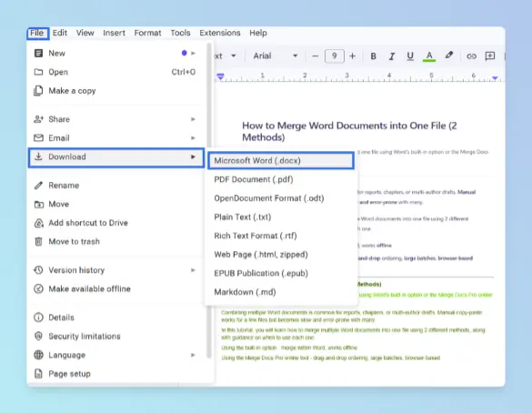Viewport: 532px width, 413px height.
Task: Toggle underline formatting
Action: coord(410,56)
